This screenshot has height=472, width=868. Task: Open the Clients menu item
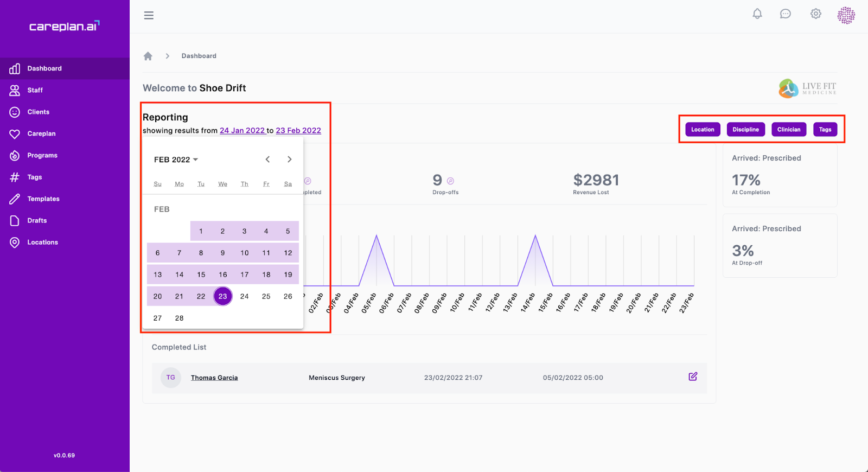(x=65, y=112)
